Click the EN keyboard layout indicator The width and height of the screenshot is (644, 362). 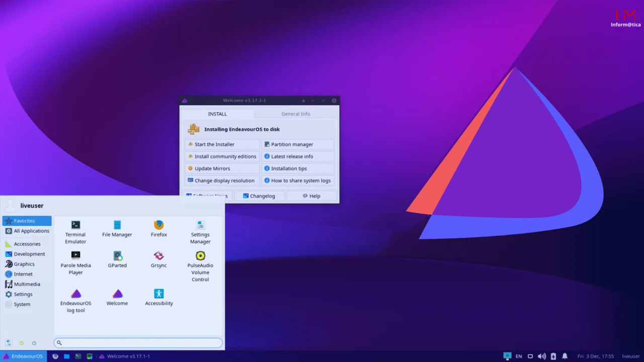[519, 356]
